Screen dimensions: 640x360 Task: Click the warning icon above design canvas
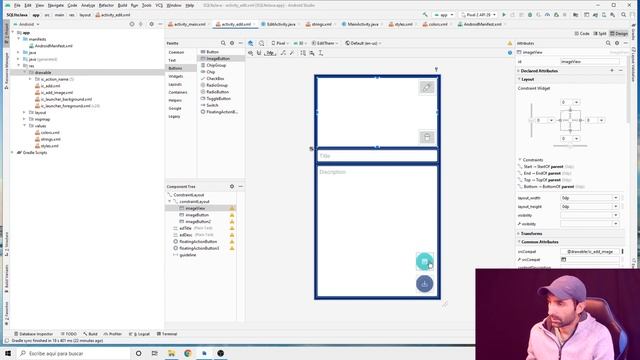coord(510,43)
